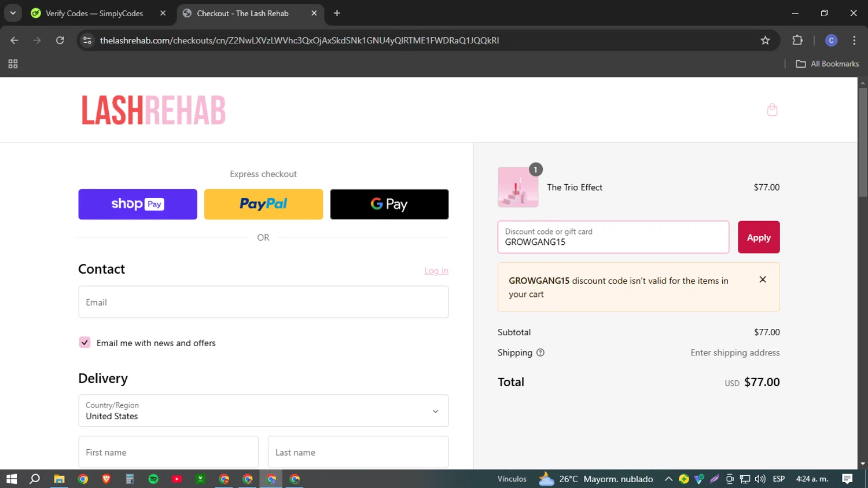Viewport: 868px width, 488px height.
Task: Open YouTube app from taskbar
Action: pos(177,479)
